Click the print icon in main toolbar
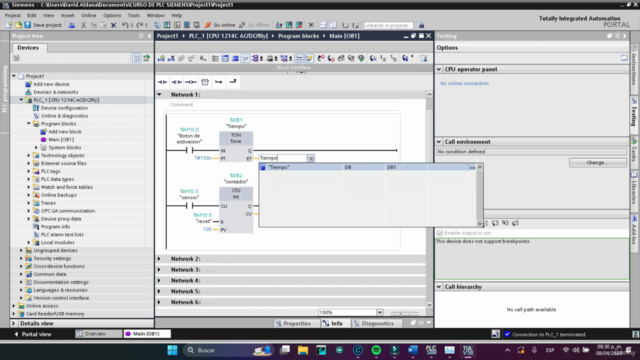Viewport: 640px width, 360px height. [71, 25]
